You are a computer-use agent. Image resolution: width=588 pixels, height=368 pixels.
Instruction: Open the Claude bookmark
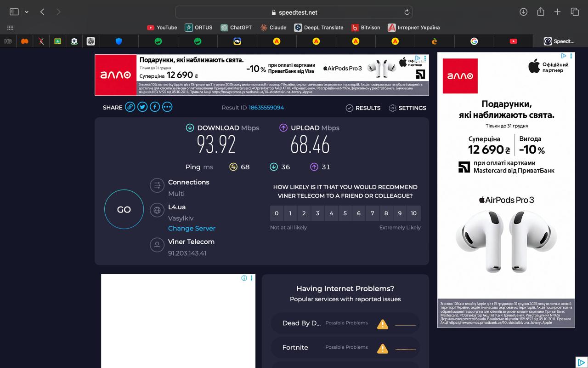[x=273, y=28]
